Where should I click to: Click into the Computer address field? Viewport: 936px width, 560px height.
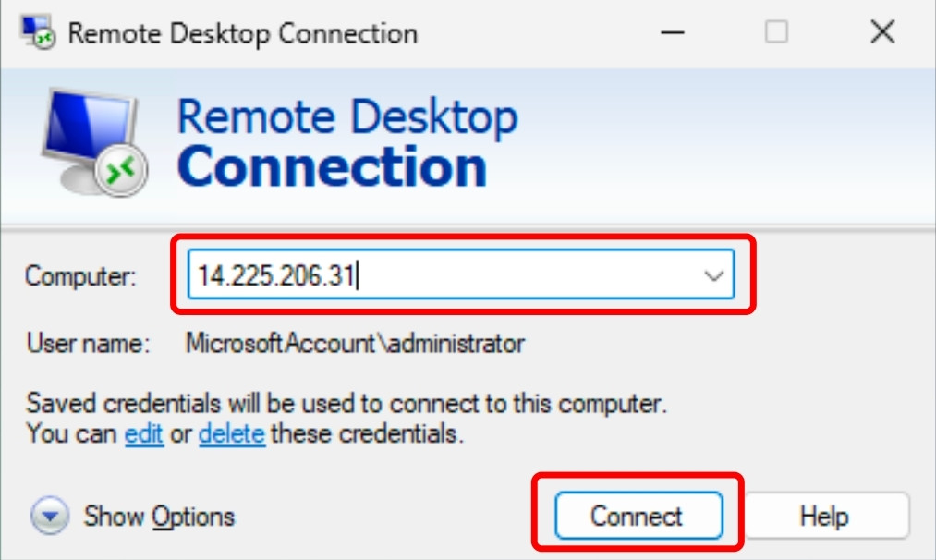(444, 275)
